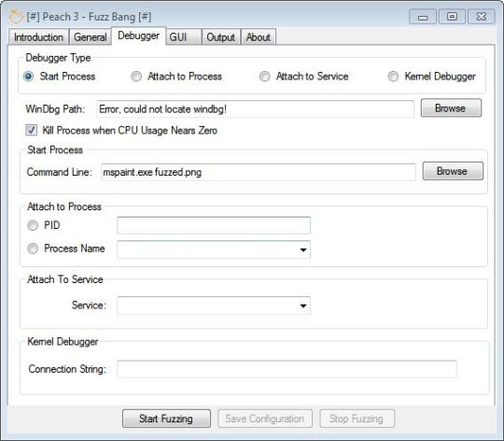
Task: Select Attach to Service debugger option
Action: [x=265, y=77]
